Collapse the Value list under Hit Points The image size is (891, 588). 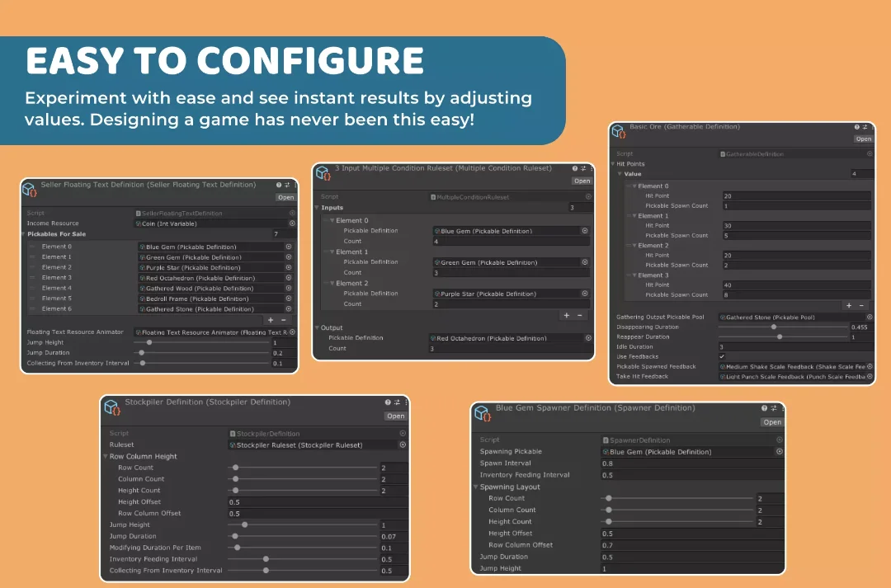point(620,174)
